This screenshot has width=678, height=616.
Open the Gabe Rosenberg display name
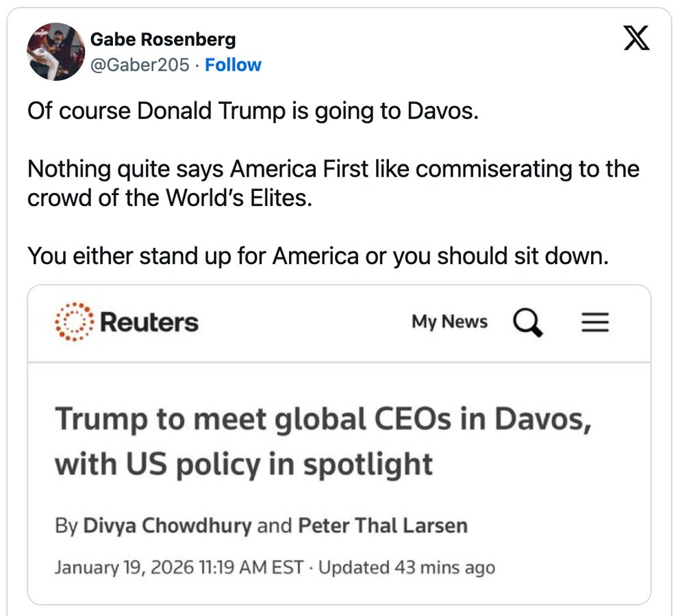(163, 40)
